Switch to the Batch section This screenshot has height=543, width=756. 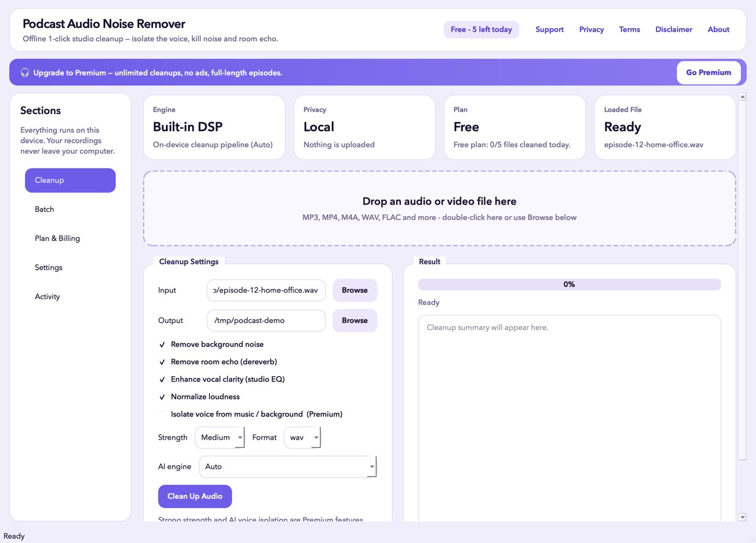tap(70, 210)
